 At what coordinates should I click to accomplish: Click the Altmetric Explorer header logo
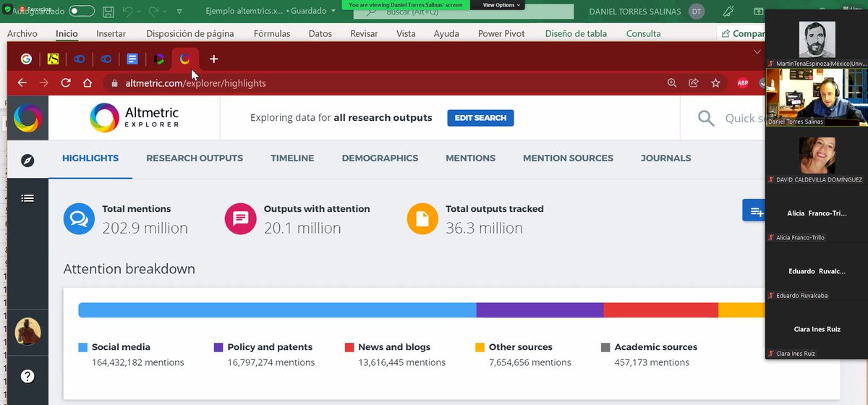pyautogui.click(x=135, y=117)
